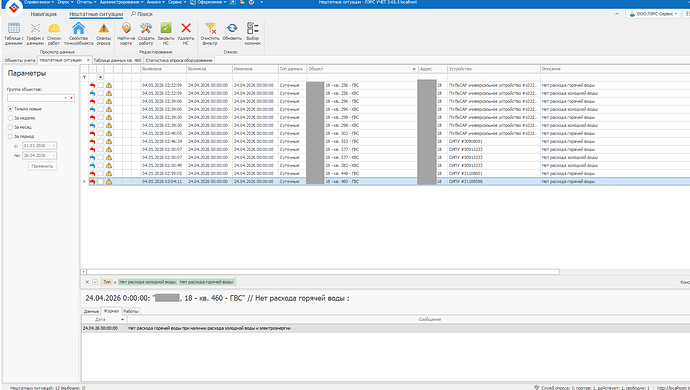The width and height of the screenshot is (690, 390).
Task: Open the Работы detail tab
Action: pyautogui.click(x=131, y=311)
